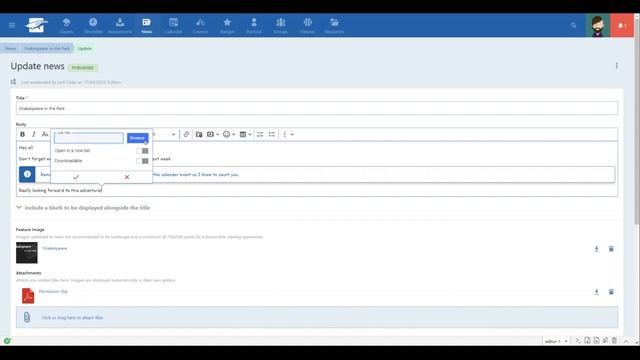
Task: Click the insert link icon
Action: 186,134
